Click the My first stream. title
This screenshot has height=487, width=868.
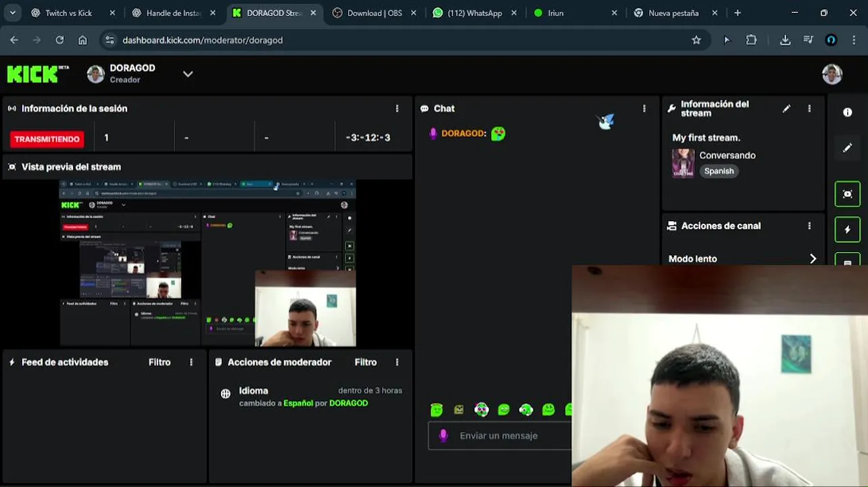pyautogui.click(x=706, y=138)
